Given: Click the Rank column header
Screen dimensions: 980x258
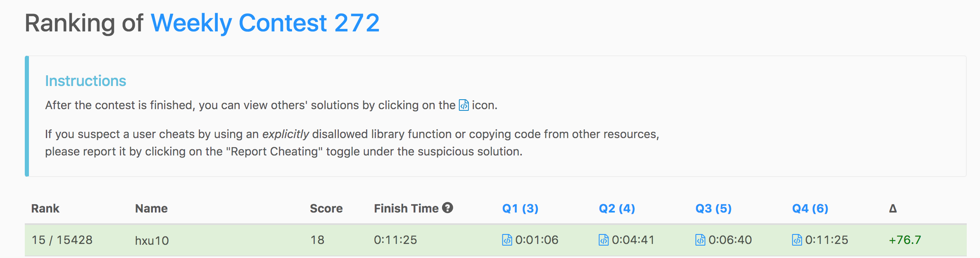Looking at the screenshot, I should 45,208.
